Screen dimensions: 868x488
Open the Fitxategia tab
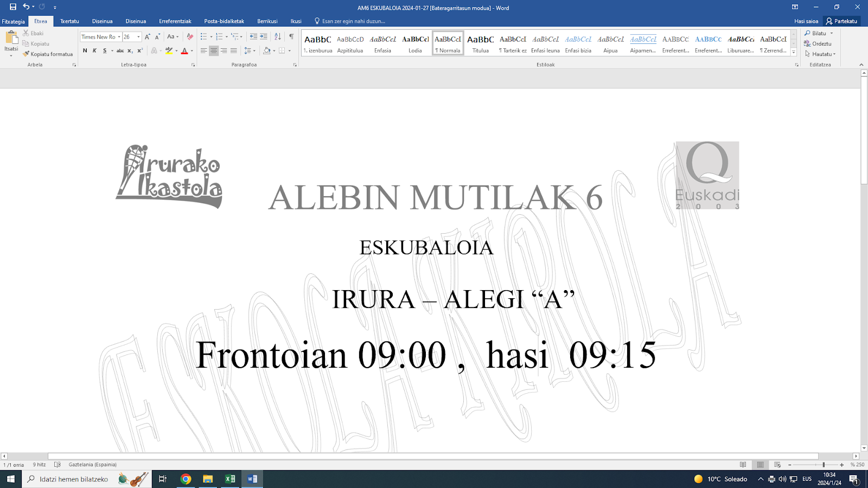[x=13, y=21]
